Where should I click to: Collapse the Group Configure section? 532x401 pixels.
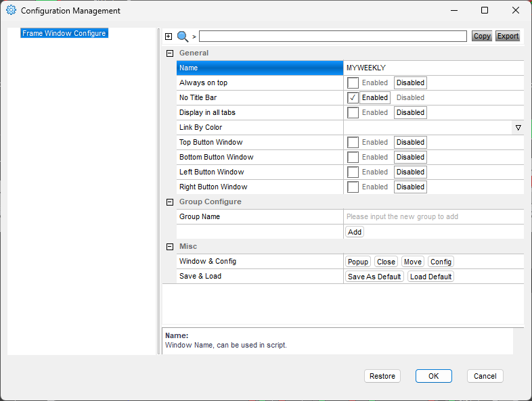click(170, 202)
